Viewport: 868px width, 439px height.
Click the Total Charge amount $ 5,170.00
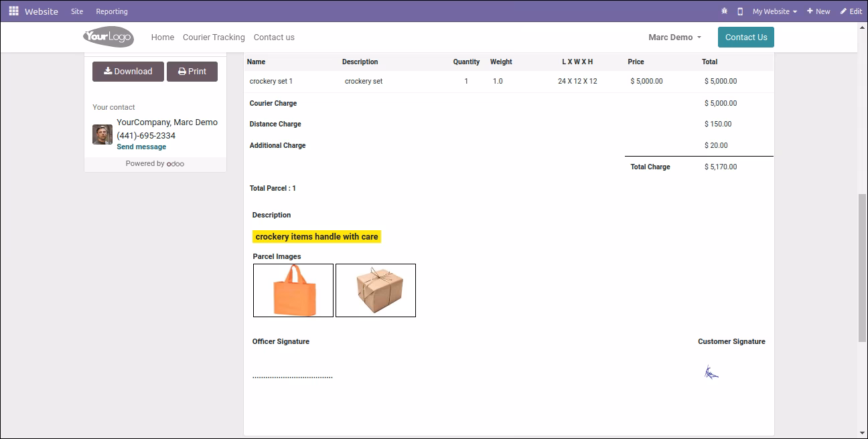pos(721,167)
